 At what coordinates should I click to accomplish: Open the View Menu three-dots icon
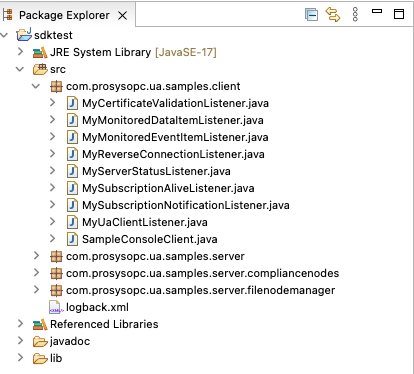(355, 14)
